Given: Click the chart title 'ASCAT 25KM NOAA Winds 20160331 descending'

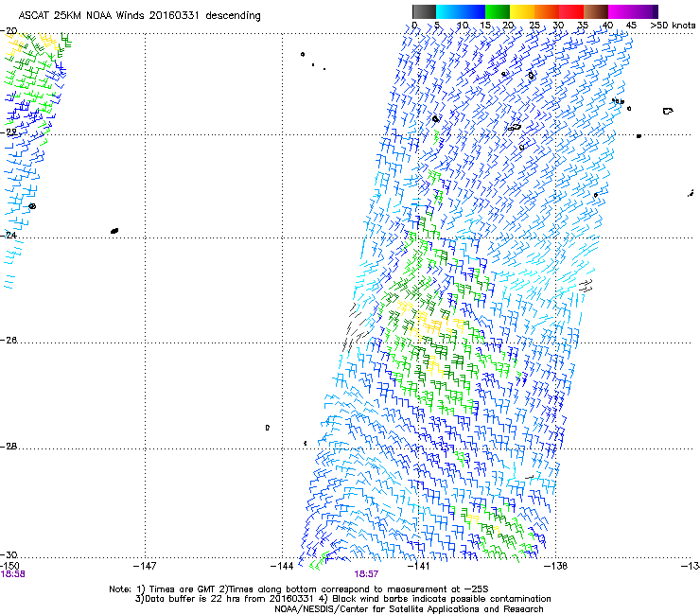Looking at the screenshot, I should click(x=139, y=16).
